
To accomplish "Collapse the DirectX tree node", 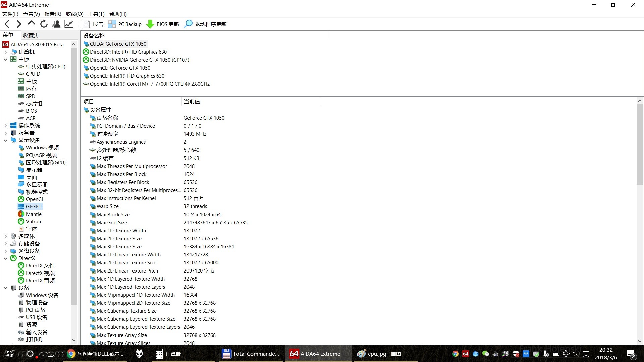I will pos(5,258).
